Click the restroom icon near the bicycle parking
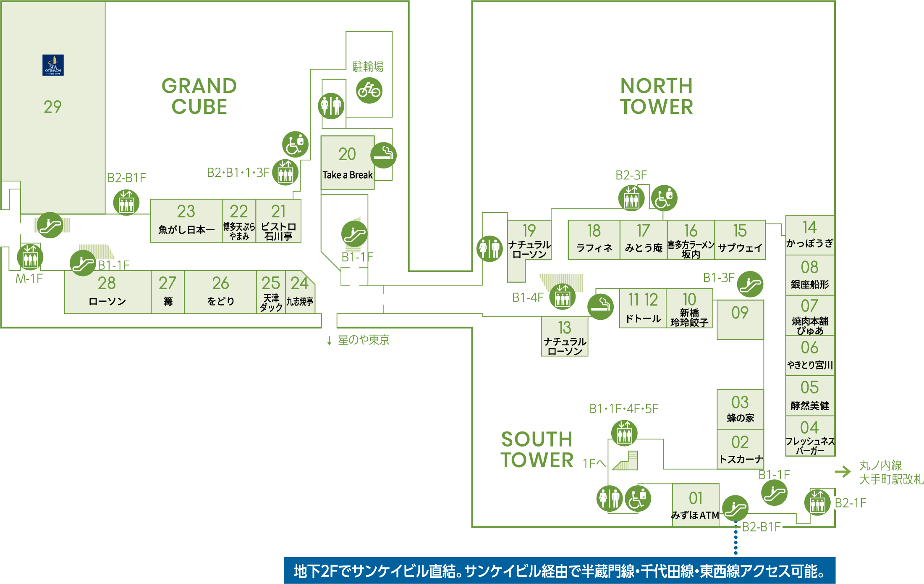Screen dimensions: 924x584 [331, 106]
